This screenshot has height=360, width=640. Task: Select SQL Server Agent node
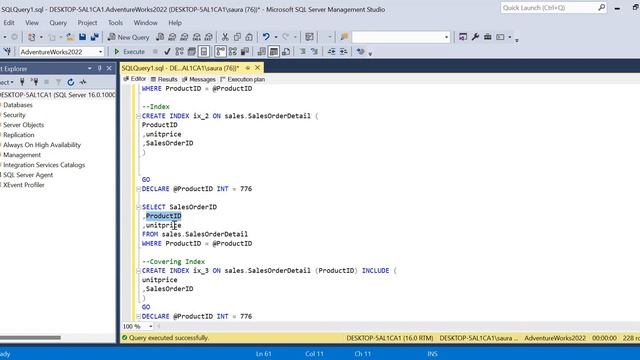tap(28, 175)
